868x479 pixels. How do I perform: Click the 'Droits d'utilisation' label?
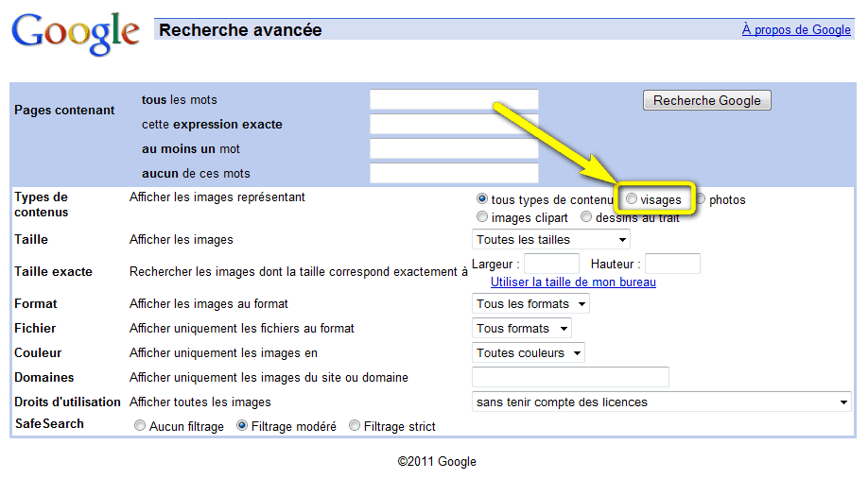click(67, 402)
